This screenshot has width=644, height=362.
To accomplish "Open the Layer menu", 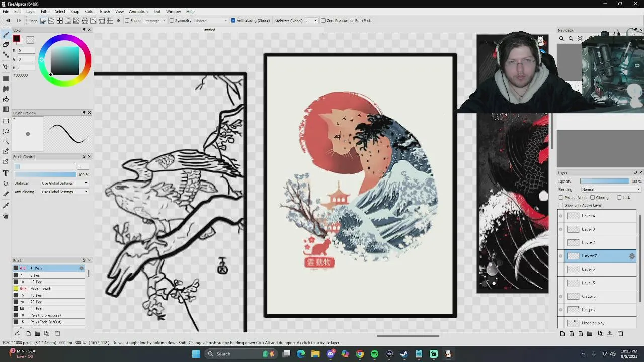I will coord(31,11).
